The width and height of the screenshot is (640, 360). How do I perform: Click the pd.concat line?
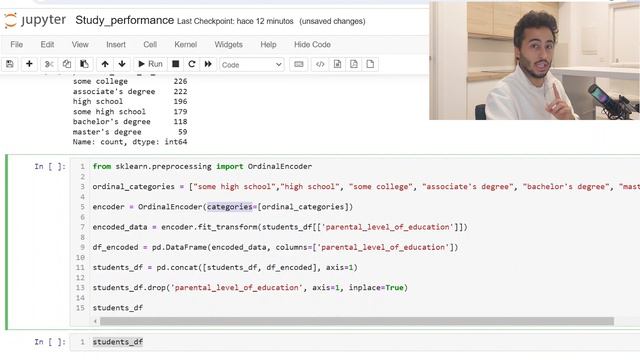(225, 268)
